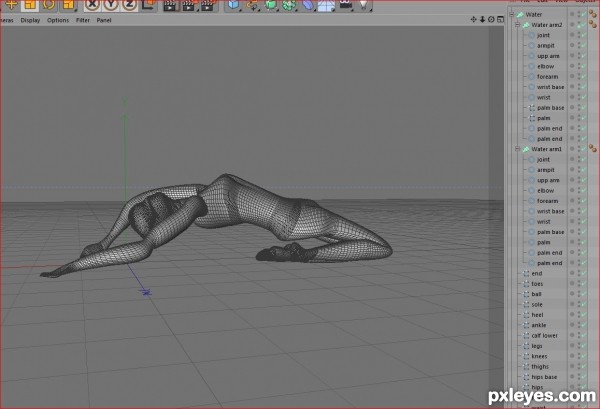Click Render Active View clapperboard

(x=170, y=5)
